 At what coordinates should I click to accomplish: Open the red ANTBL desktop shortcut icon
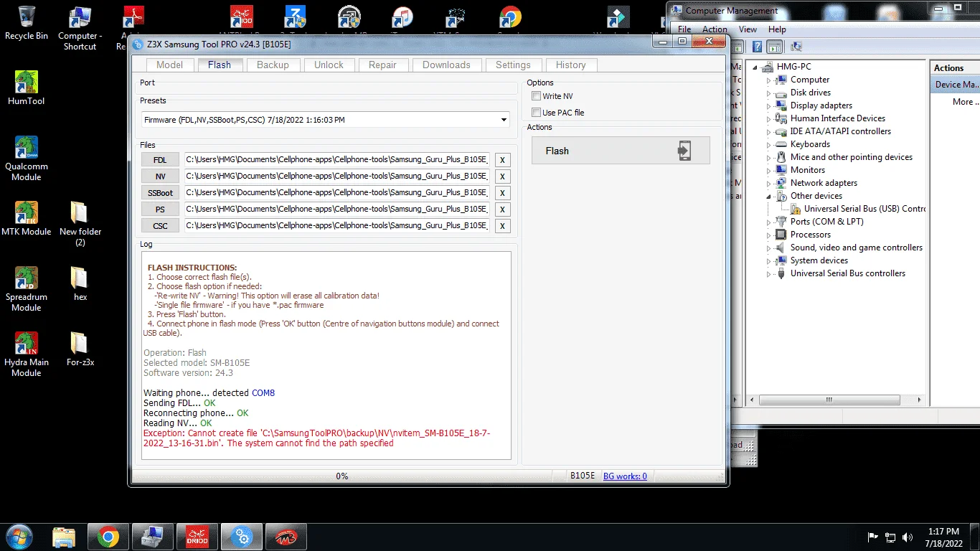tap(242, 17)
